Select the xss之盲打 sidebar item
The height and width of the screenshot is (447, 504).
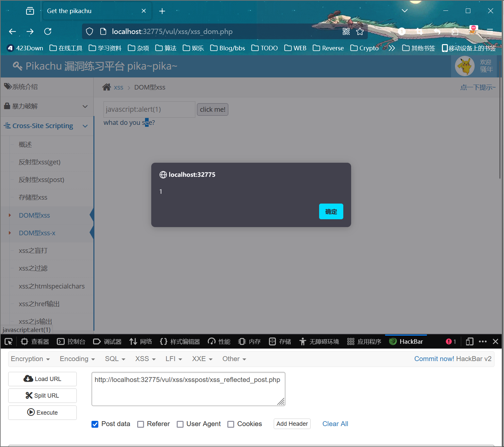click(33, 251)
